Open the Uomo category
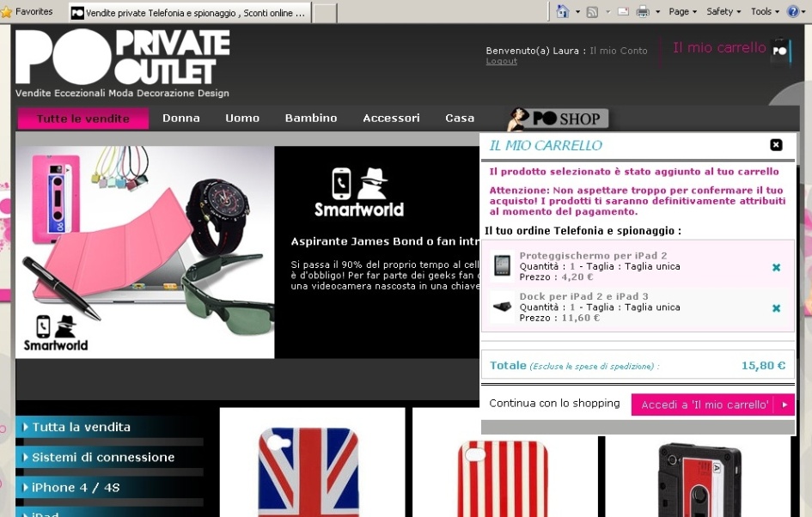Viewport: 812px width, 517px height. coord(241,118)
